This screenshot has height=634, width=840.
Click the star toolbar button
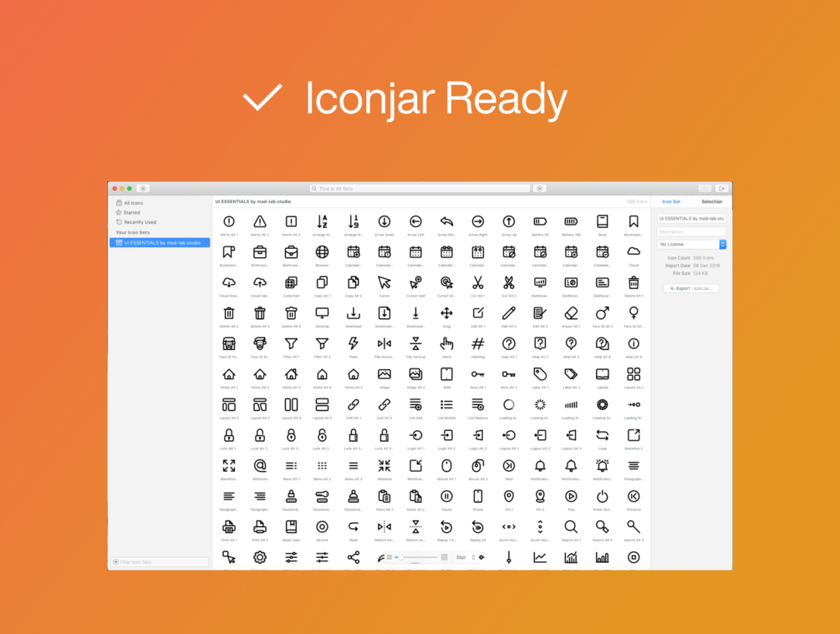tap(705, 189)
